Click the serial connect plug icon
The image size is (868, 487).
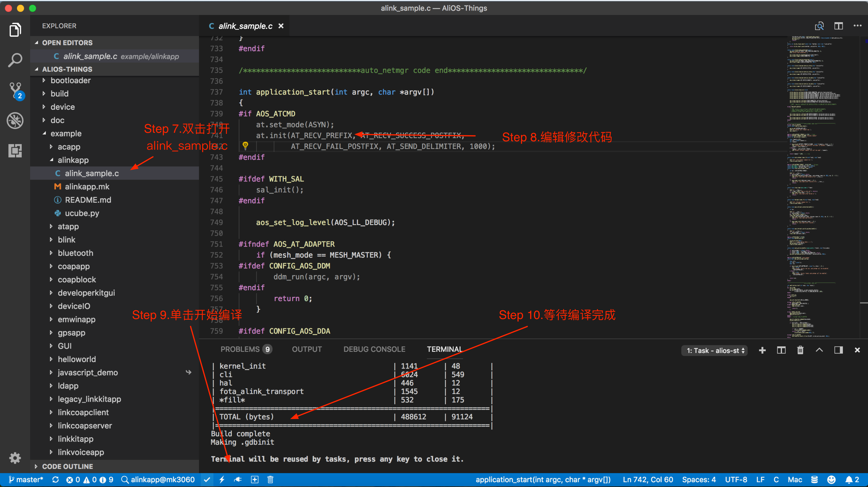[x=238, y=480]
